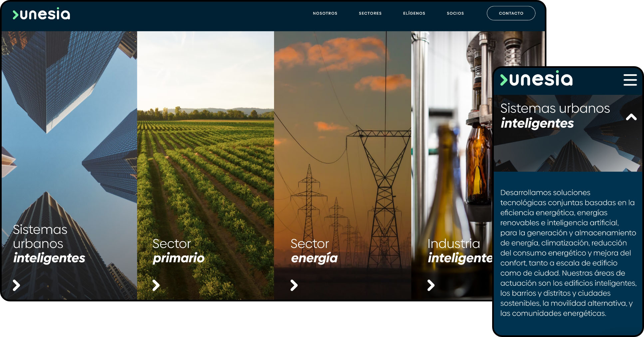Open the Sectores menu item
Viewport: 644px width, 337px height.
point(370,13)
